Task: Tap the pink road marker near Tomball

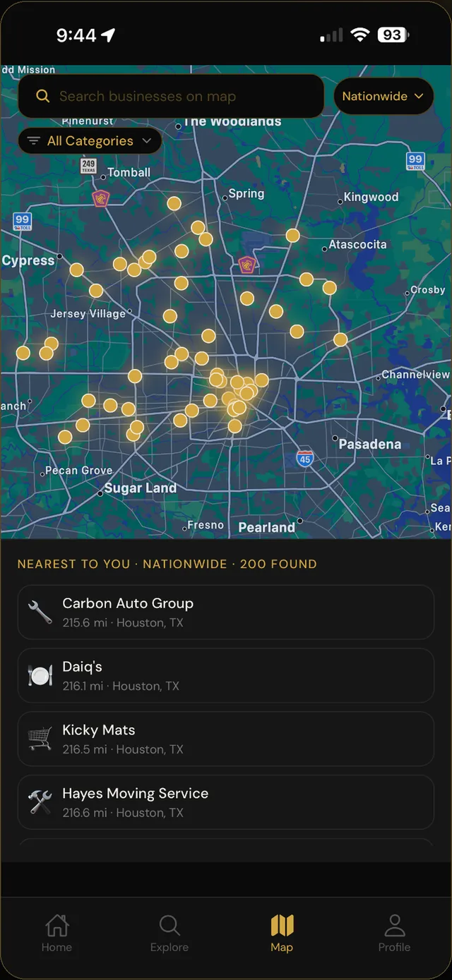Action: tap(101, 198)
